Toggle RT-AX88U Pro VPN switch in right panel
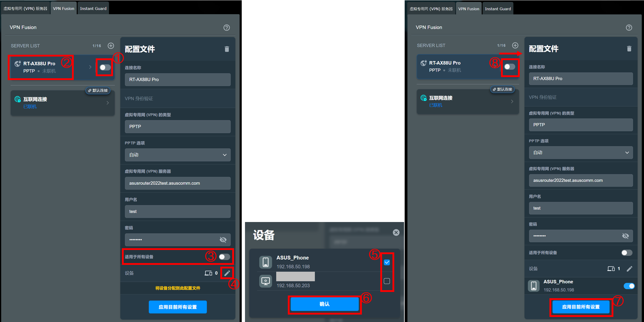The height and width of the screenshot is (322, 644). pos(510,67)
